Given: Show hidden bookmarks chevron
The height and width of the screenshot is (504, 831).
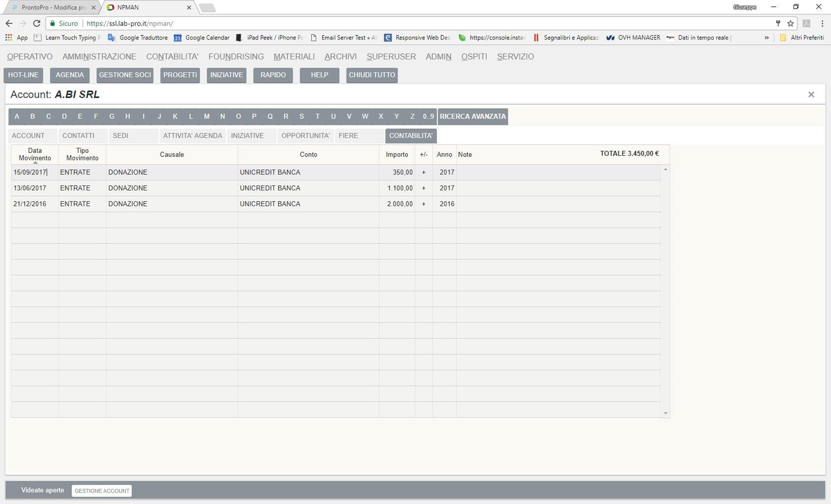Looking at the screenshot, I should 767,37.
